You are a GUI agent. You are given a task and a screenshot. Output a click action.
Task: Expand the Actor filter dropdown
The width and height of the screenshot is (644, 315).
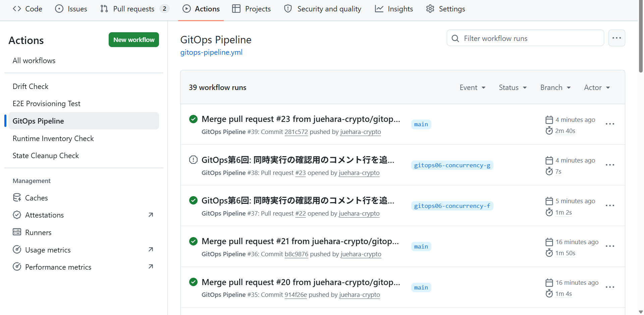[x=597, y=88]
